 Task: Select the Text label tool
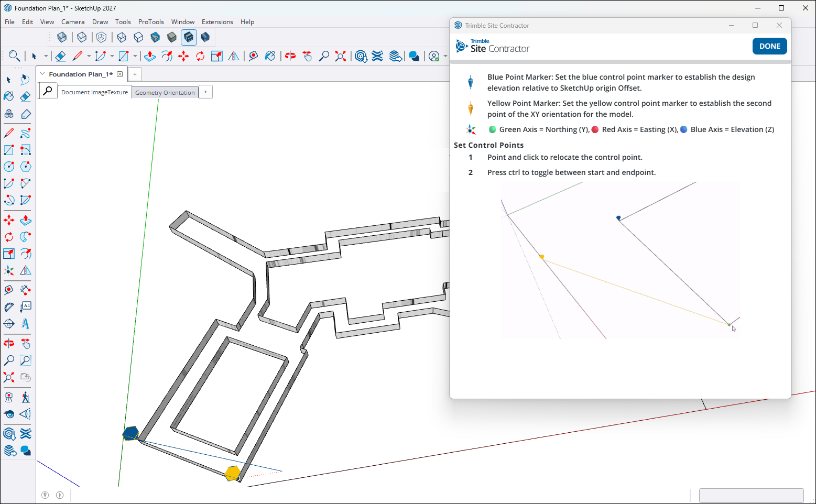[25, 306]
